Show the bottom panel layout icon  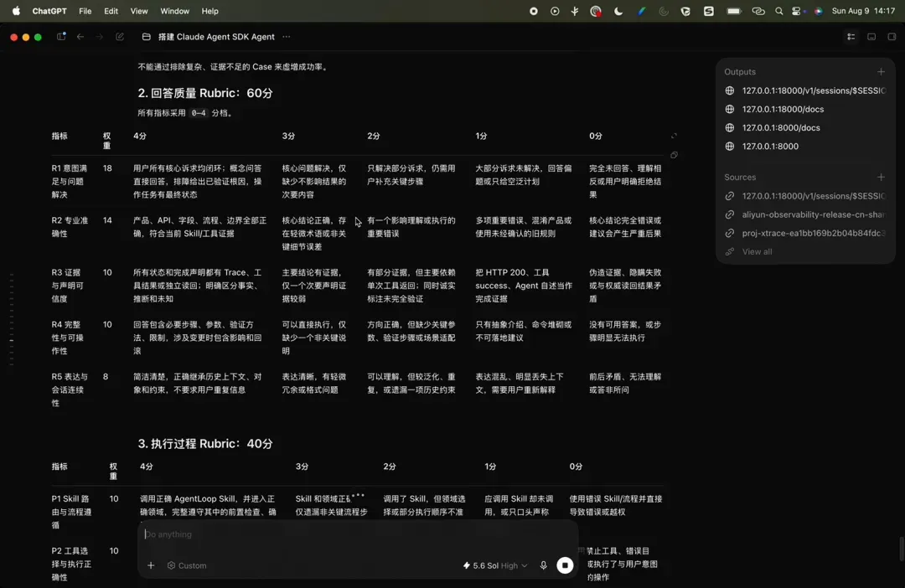871,36
